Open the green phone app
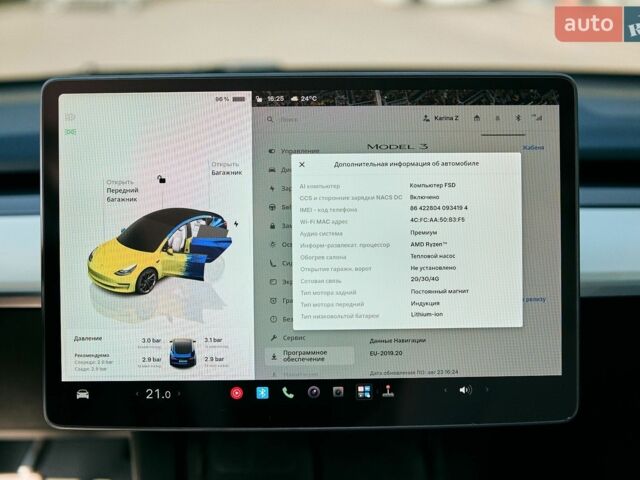The height and width of the screenshot is (480, 640). (x=288, y=393)
